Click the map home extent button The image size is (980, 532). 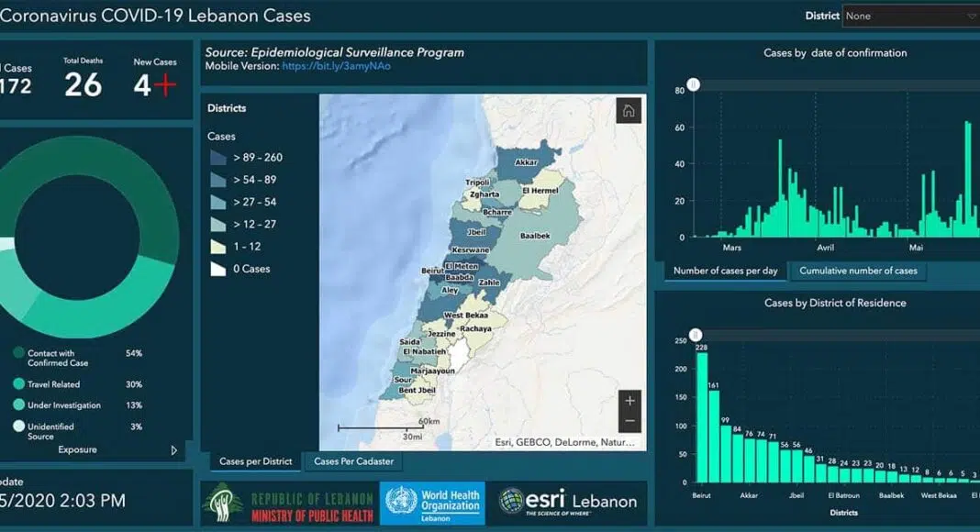629,111
